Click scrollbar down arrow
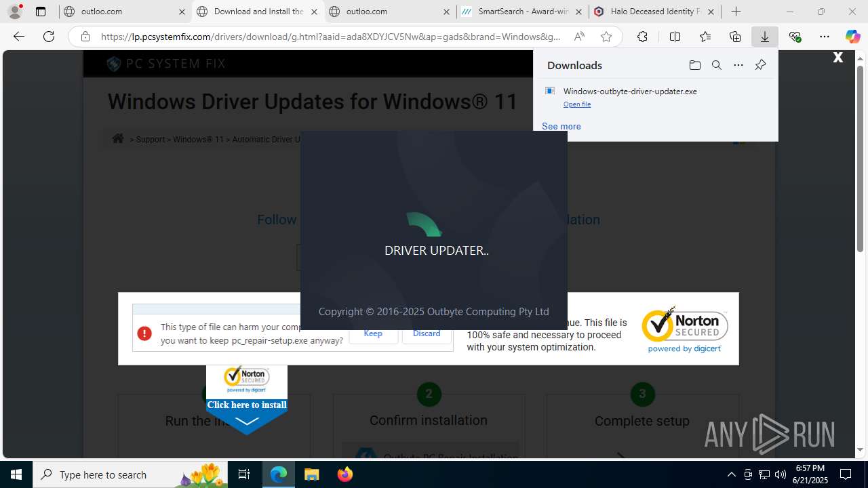This screenshot has height=488, width=868. (x=861, y=450)
